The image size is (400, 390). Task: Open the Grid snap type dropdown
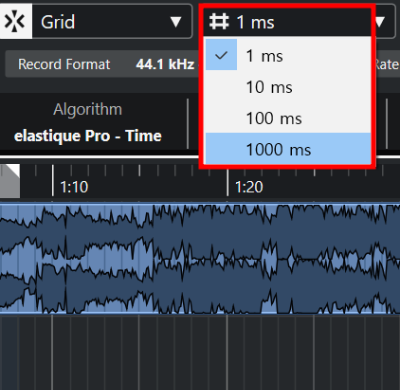click(x=112, y=22)
